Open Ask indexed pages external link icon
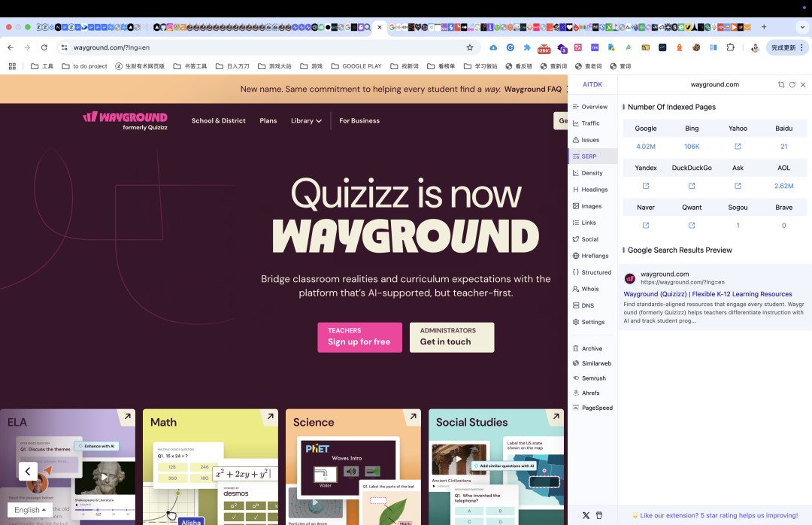Viewport: 812px width, 525px height. (738, 186)
